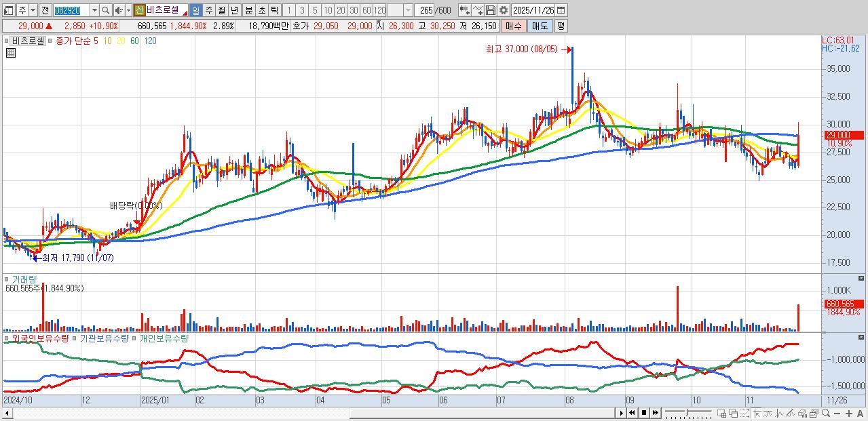Viewport: 868px width, 421px height.
Task: Save chart with floppy disk icon
Action: (x=491, y=10)
